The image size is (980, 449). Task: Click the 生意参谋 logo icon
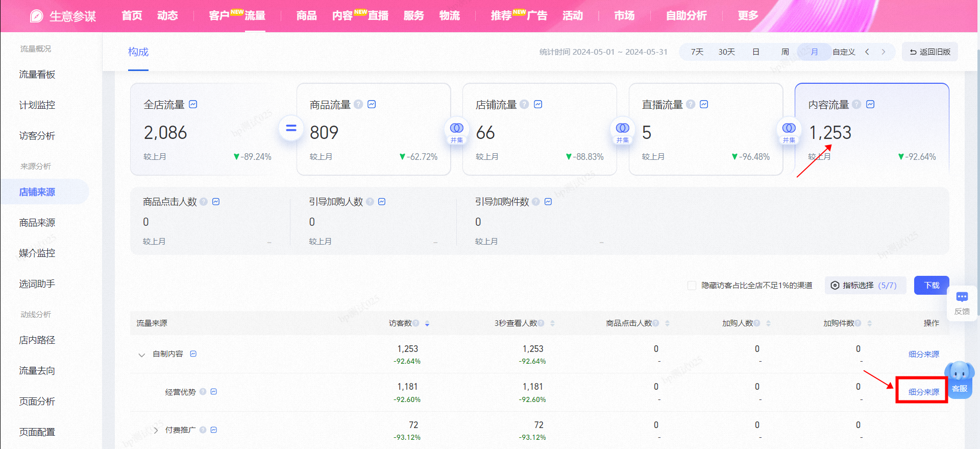37,16
